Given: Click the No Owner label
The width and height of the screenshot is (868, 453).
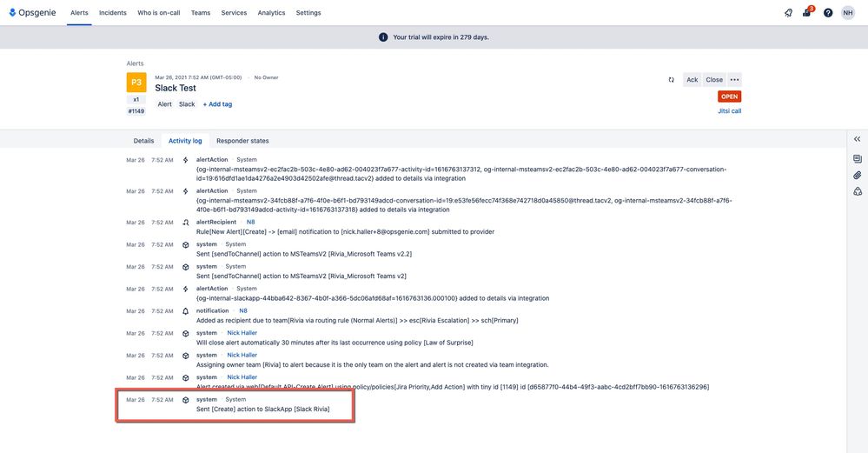Looking at the screenshot, I should pyautogui.click(x=266, y=77).
